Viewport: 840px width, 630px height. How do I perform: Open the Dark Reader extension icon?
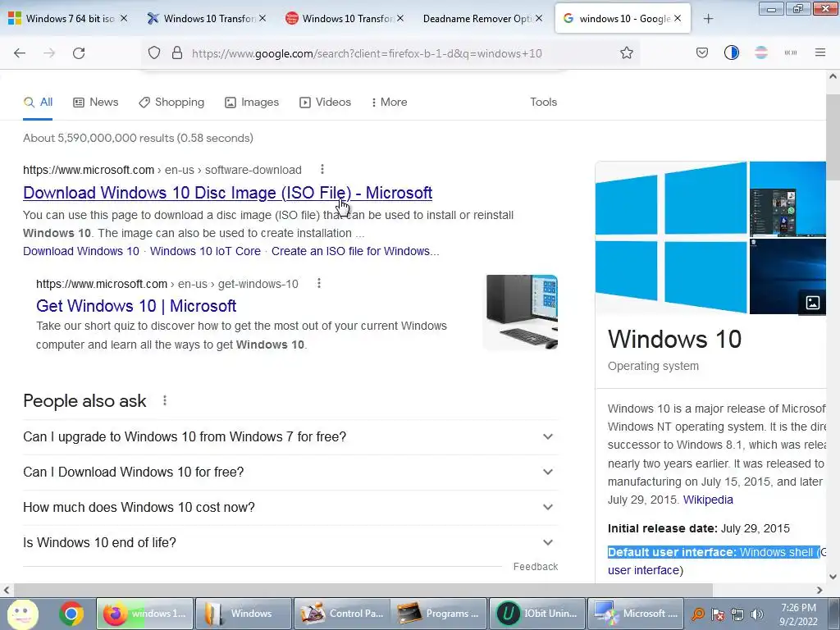coord(731,53)
